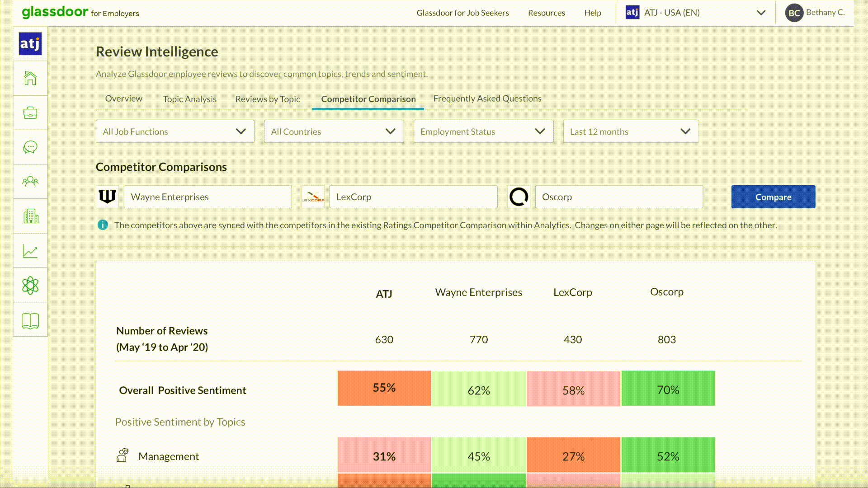Image resolution: width=868 pixels, height=488 pixels.
Task: Click the LexCorp competitor field
Action: [413, 197]
